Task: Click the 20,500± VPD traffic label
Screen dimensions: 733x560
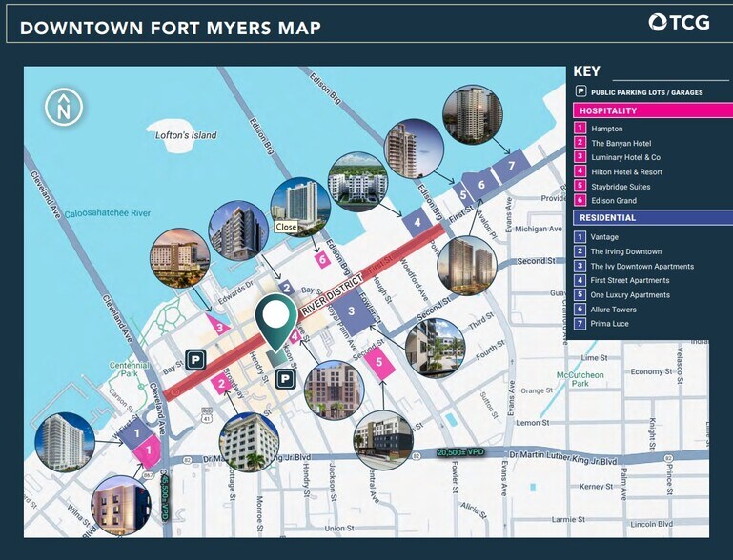Action: point(466,453)
